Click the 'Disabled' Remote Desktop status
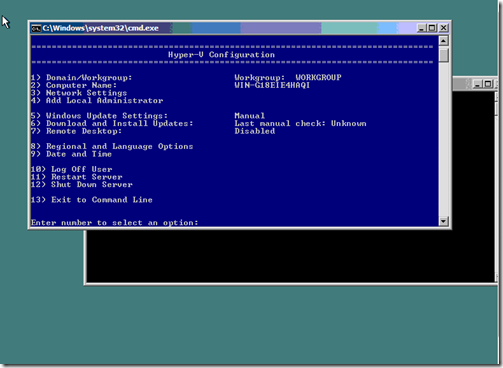The height and width of the screenshot is (368, 503). 255,131
